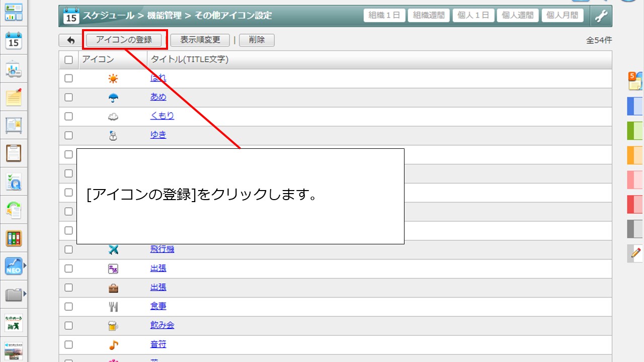
Task: Open the clipboard icon in left sidebar
Action: (14, 153)
